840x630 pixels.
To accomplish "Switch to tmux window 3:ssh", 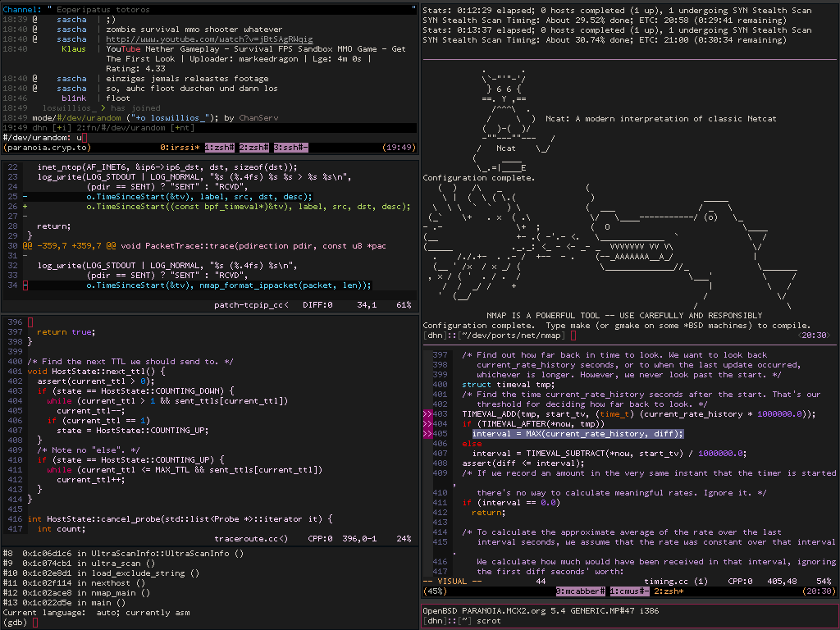I will coord(290,148).
